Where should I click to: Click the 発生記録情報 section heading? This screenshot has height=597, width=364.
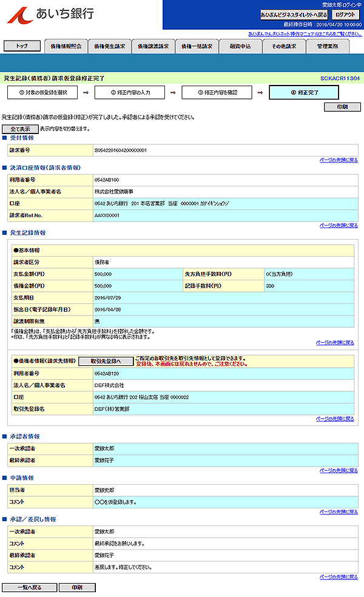point(28,232)
